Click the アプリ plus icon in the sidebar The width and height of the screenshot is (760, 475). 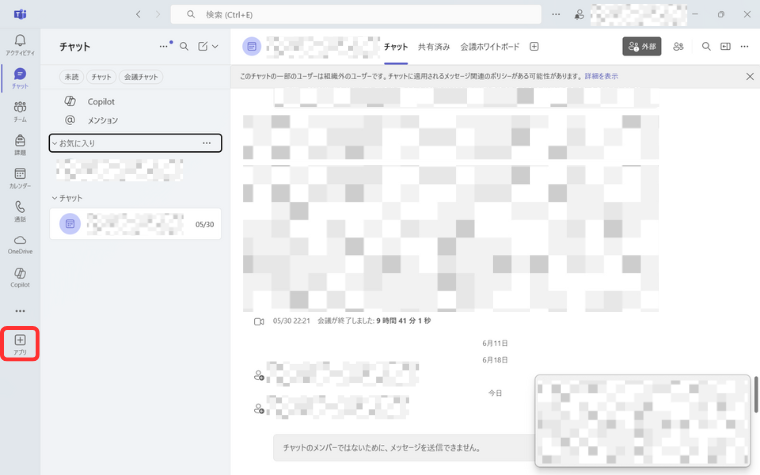[20, 342]
